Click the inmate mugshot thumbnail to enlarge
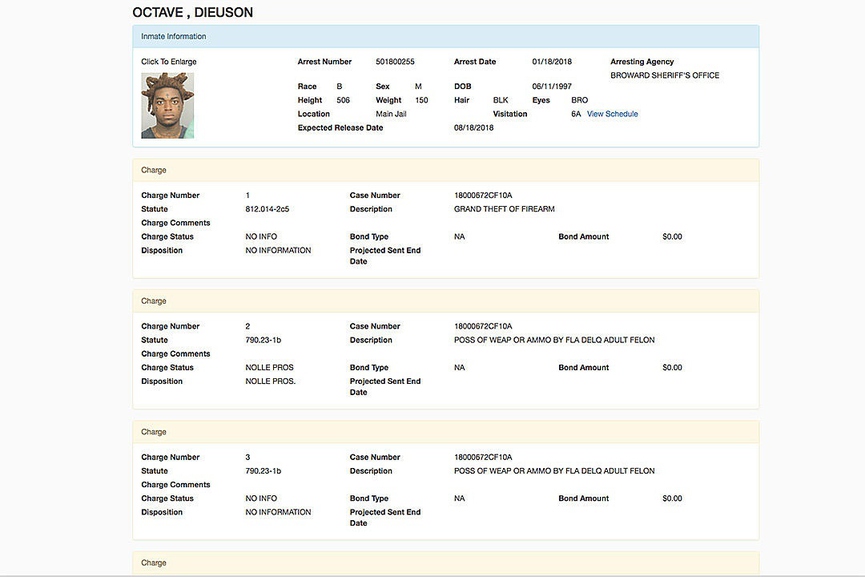This screenshot has width=865, height=577. 168,105
